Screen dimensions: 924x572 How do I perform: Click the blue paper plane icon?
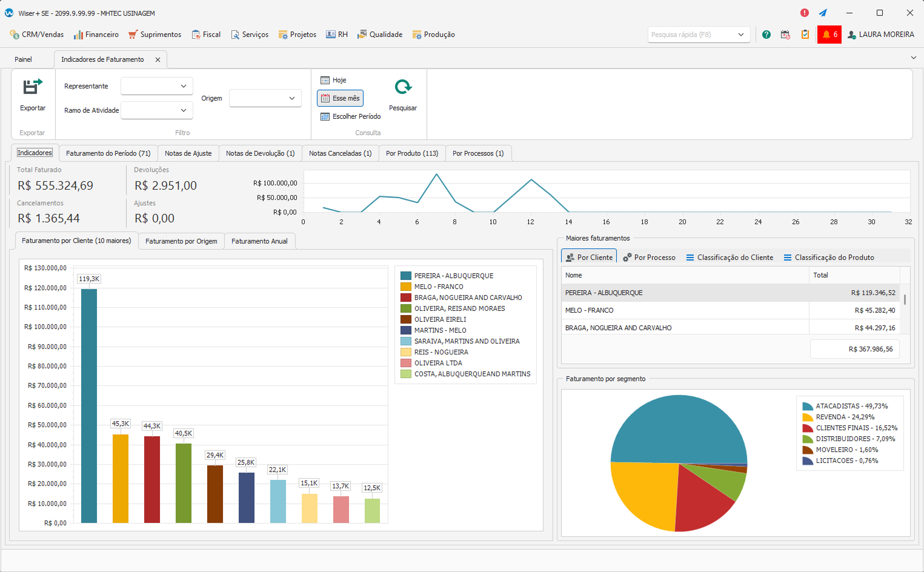823,13
